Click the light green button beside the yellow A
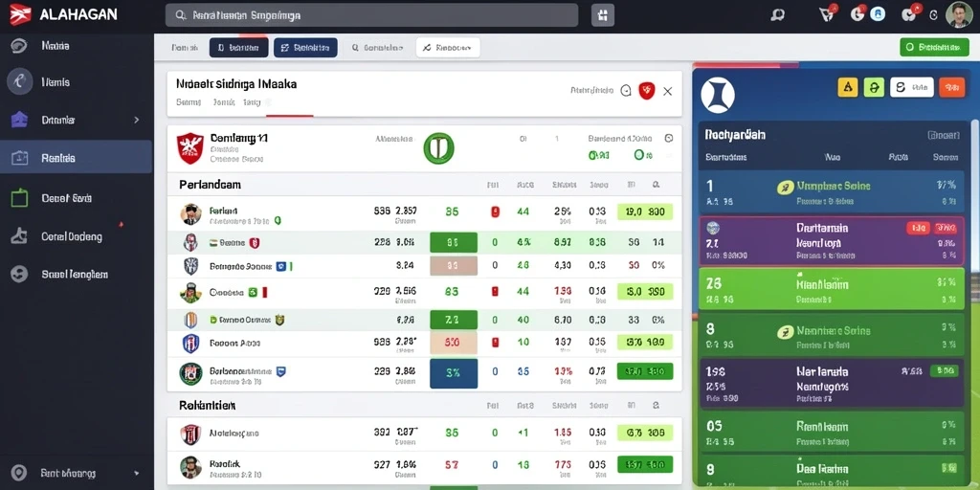 point(874,87)
